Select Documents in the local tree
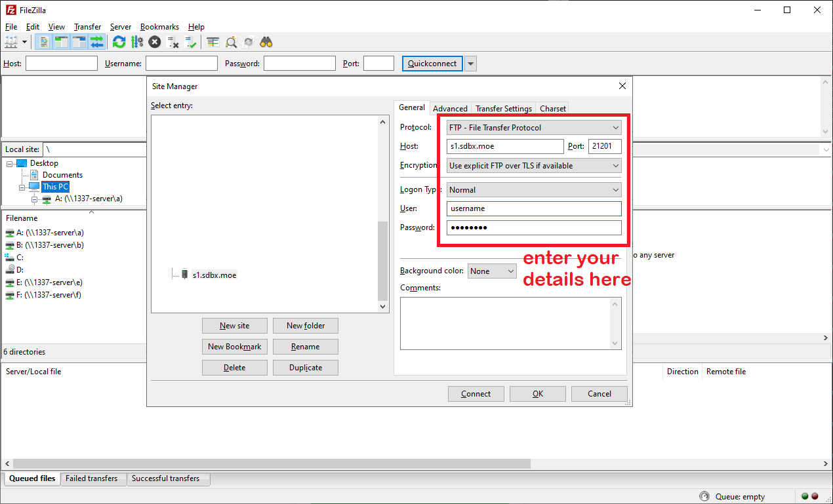 point(62,175)
